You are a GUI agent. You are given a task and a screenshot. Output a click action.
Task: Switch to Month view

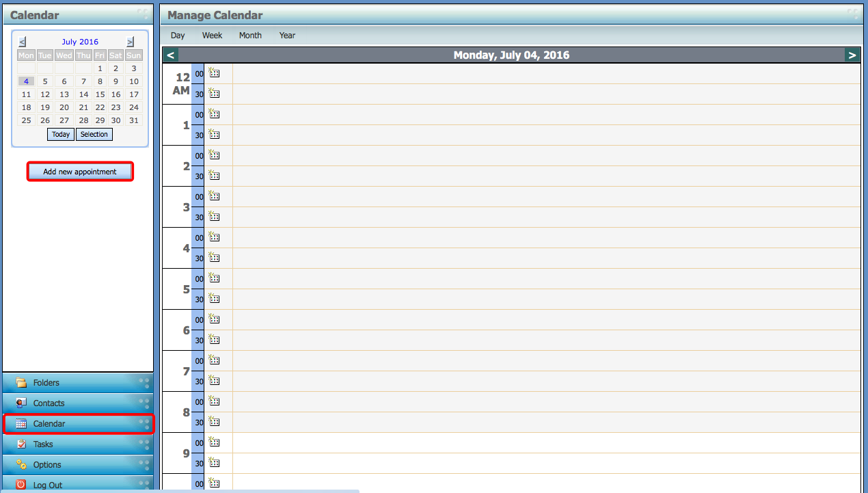coord(250,36)
